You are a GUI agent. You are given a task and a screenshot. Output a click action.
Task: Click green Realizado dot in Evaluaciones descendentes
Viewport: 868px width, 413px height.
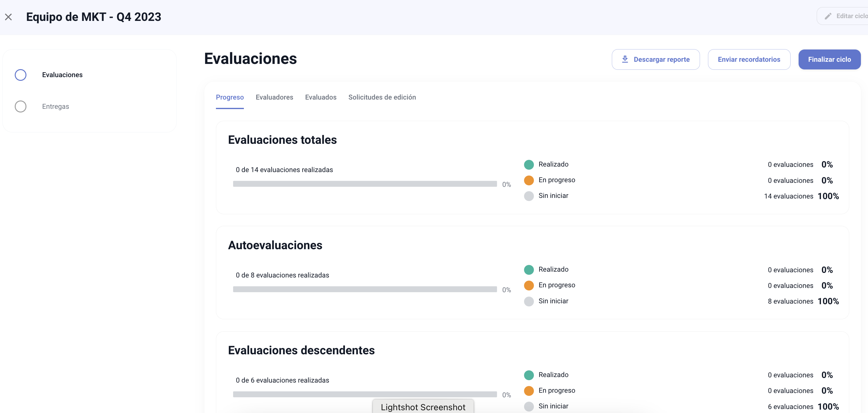coord(529,375)
